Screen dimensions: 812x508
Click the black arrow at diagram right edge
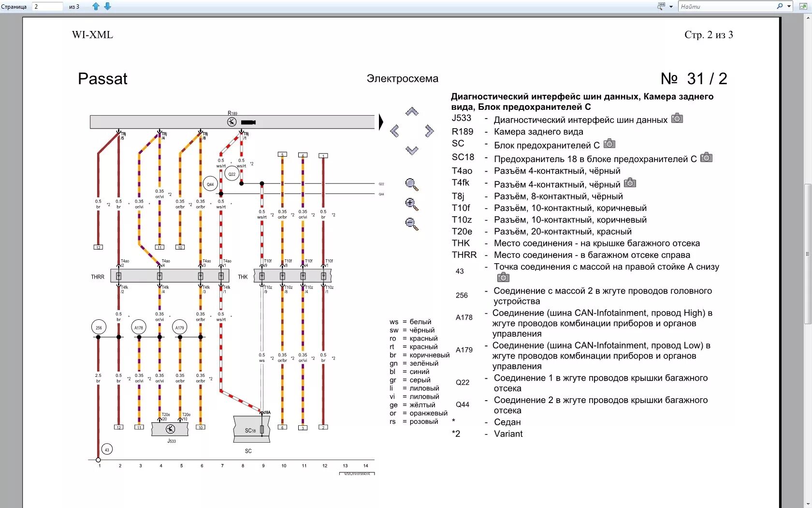(381, 122)
